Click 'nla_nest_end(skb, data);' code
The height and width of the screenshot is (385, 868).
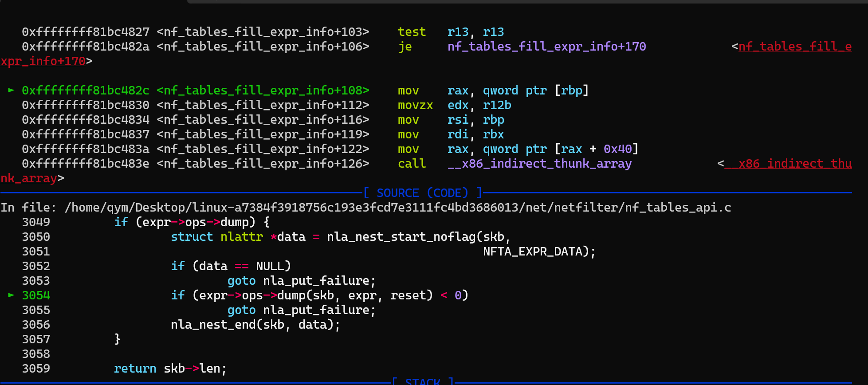[256, 325]
